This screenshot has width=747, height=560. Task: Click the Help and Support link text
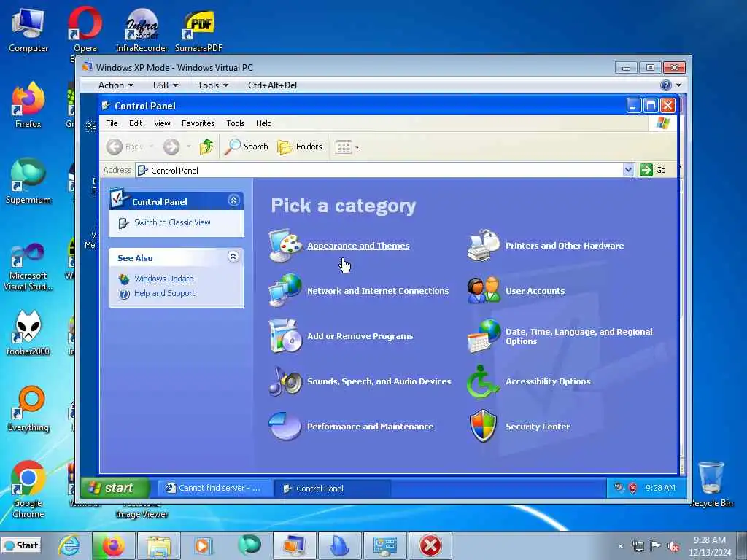click(x=164, y=293)
